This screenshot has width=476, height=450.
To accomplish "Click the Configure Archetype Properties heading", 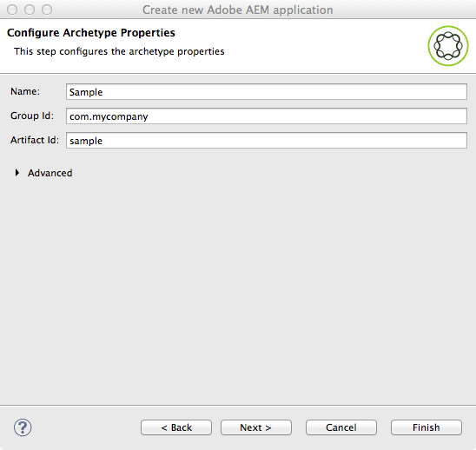I will coord(91,33).
